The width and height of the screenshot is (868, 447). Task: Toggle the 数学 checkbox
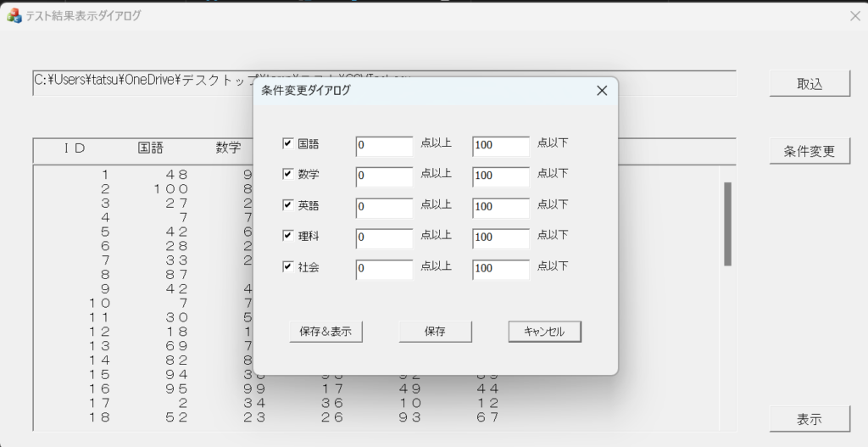[x=287, y=175]
